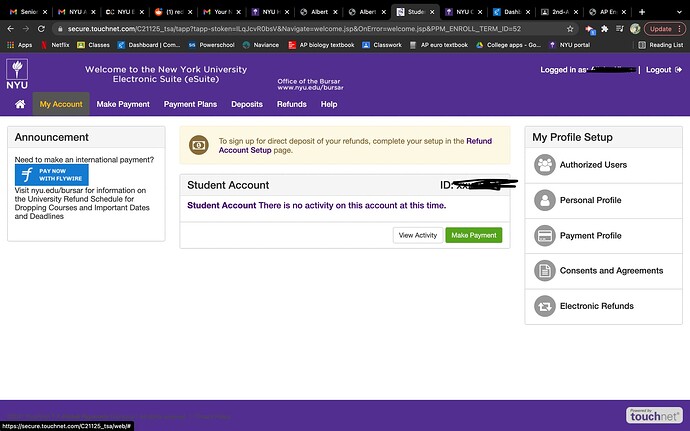
Task: Click the Chrome profile avatar
Action: 635,29
